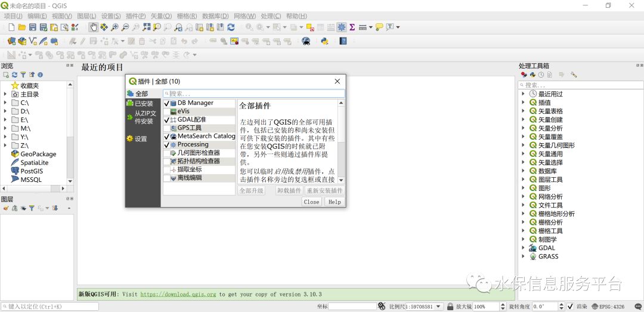The image size is (644, 312).
Task: Click toggle extents icon next to coordinate field
Action: click(382, 306)
